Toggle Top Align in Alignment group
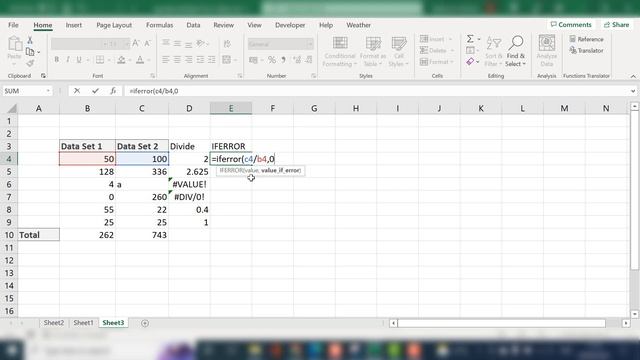 [166, 43]
